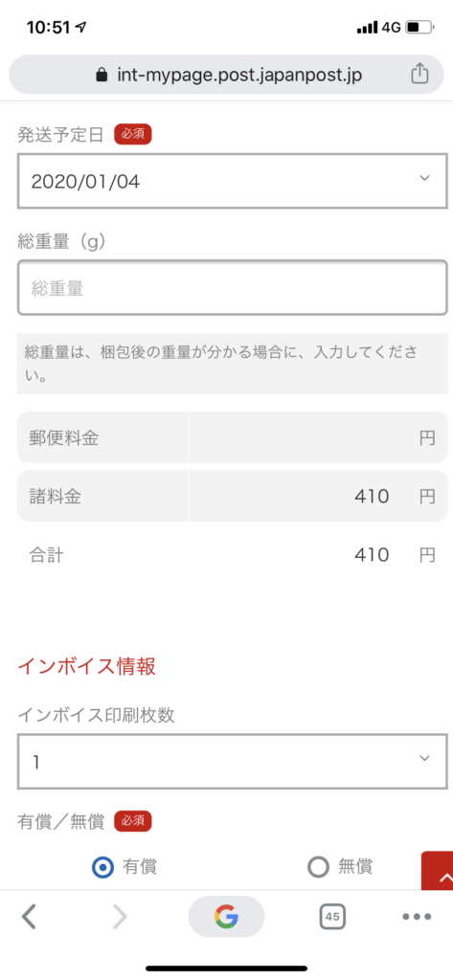The image size is (453, 980).
Task: Open Google search from the bottom bar
Action: 226,917
